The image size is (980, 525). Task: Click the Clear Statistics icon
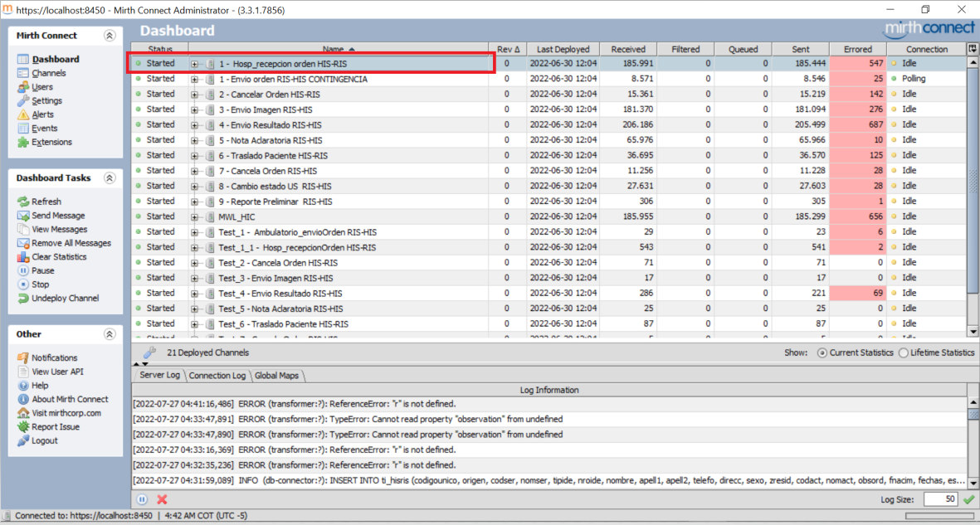(23, 257)
